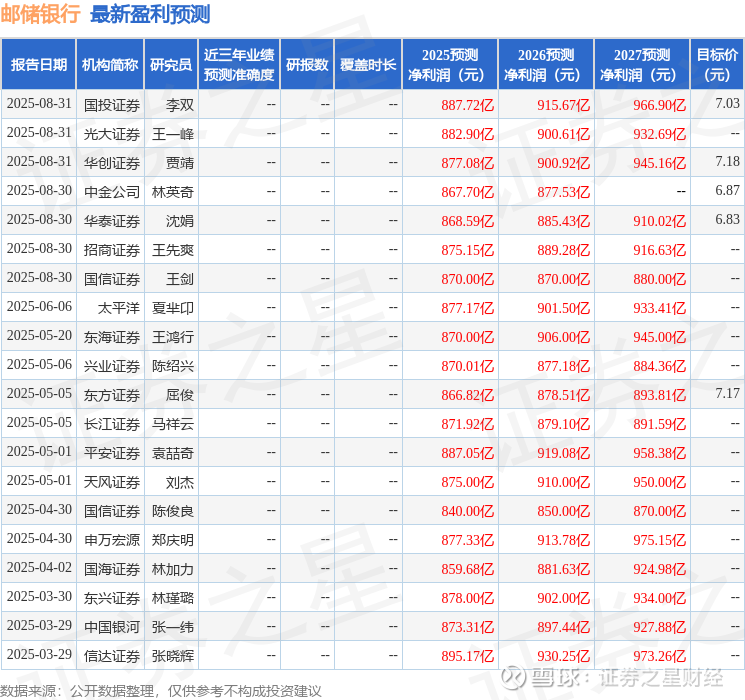Click analyst name 夏芈卬
This screenshot has width=745, height=700.
point(173,308)
